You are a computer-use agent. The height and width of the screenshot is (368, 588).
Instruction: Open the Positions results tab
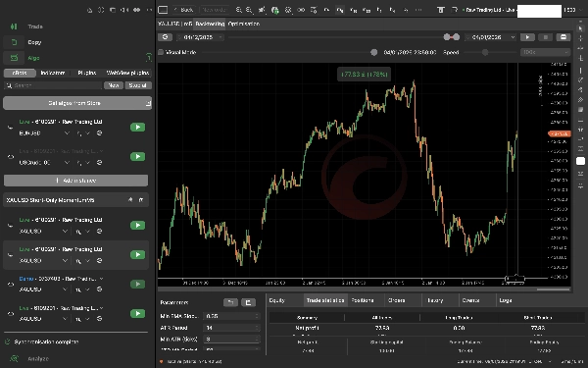coord(363,300)
